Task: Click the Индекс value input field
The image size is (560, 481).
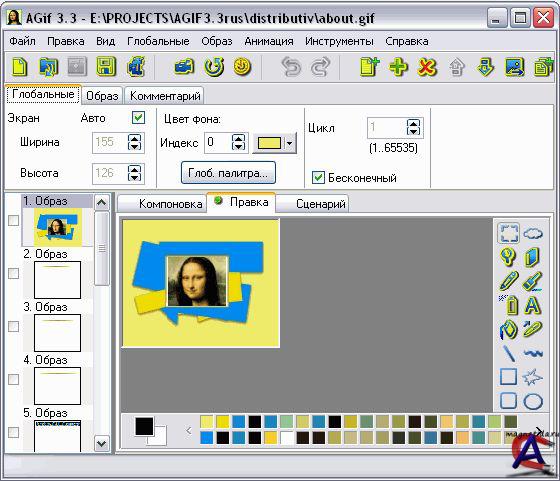Action: (x=218, y=142)
